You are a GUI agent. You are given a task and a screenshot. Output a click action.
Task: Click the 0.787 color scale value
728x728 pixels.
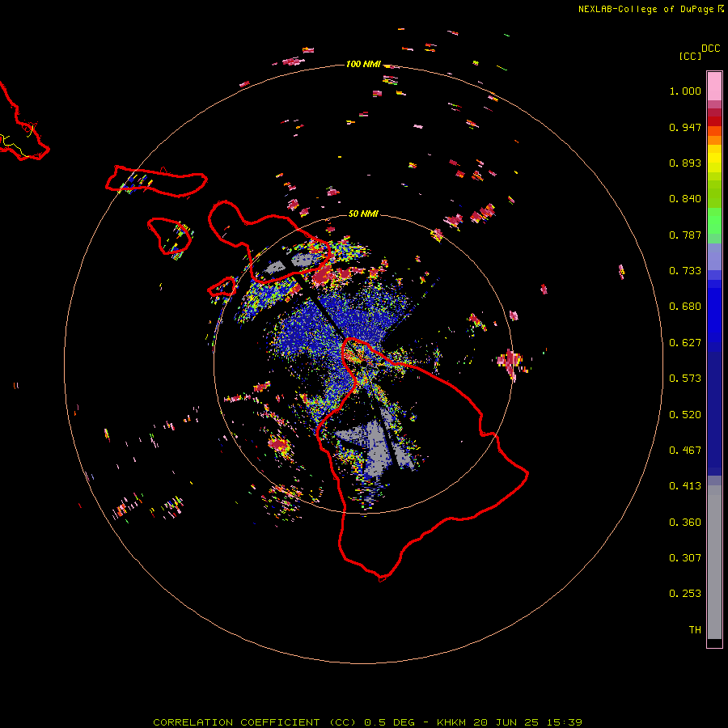point(685,235)
